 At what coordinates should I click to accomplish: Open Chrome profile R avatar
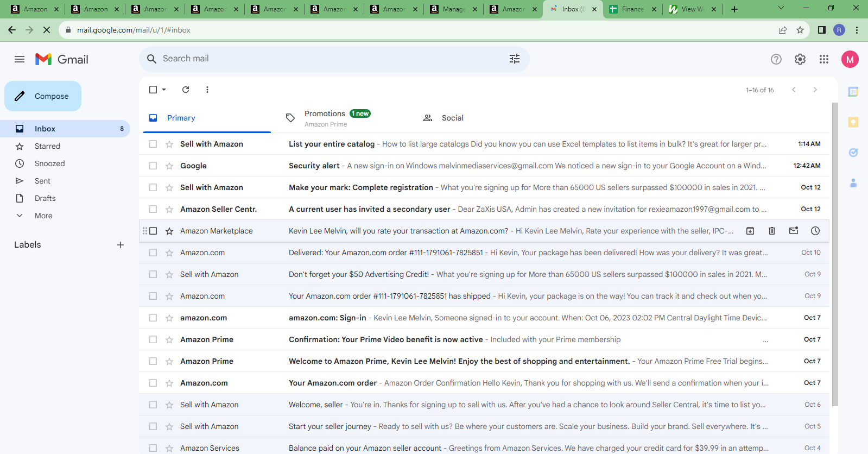839,30
